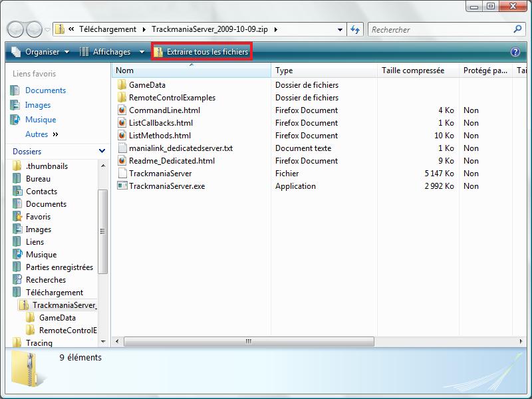
Task: Sort by Taille compressée column header
Action: pyautogui.click(x=418, y=70)
